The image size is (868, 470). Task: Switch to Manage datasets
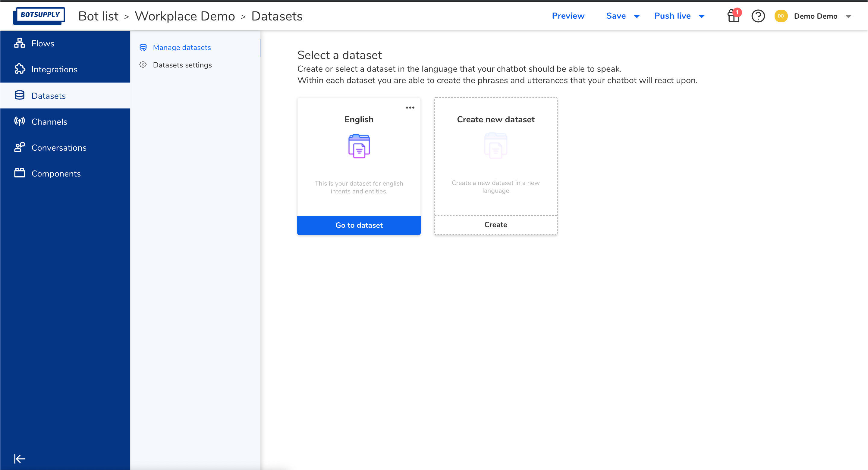pos(182,48)
